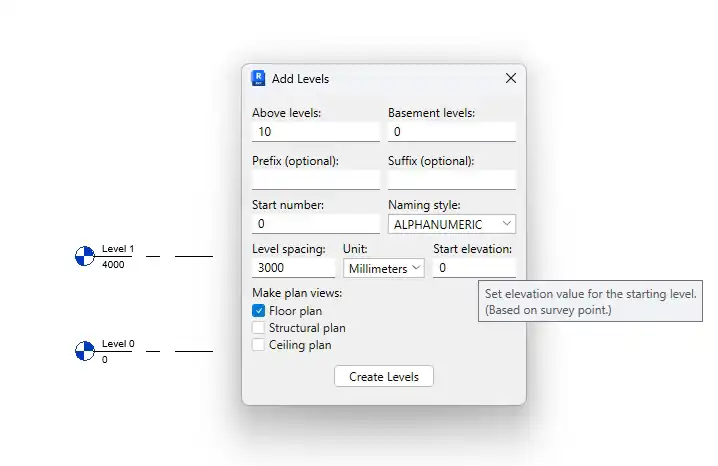Image resolution: width=718 pixels, height=466 pixels.
Task: Select the Level 1 marker symbol
Action: tap(85, 256)
